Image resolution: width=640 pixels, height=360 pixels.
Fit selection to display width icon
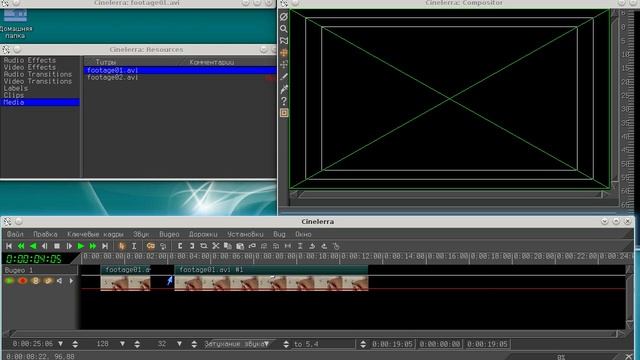288,246
